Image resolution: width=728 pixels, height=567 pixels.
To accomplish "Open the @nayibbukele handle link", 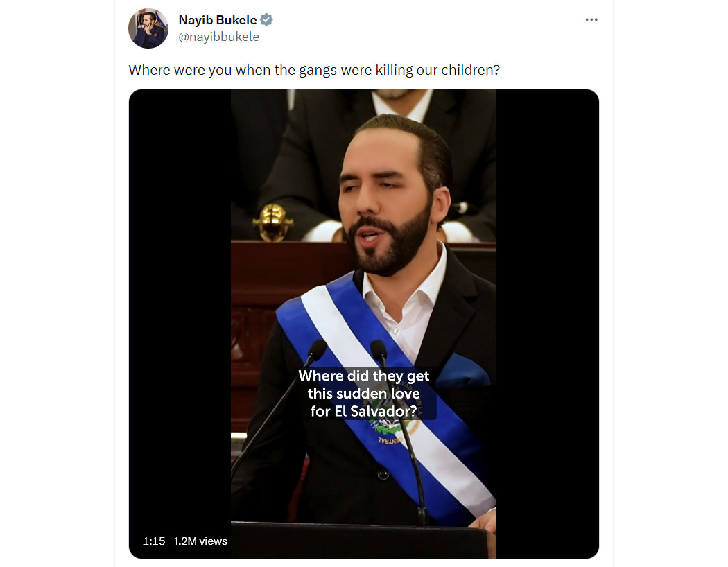I will point(218,37).
